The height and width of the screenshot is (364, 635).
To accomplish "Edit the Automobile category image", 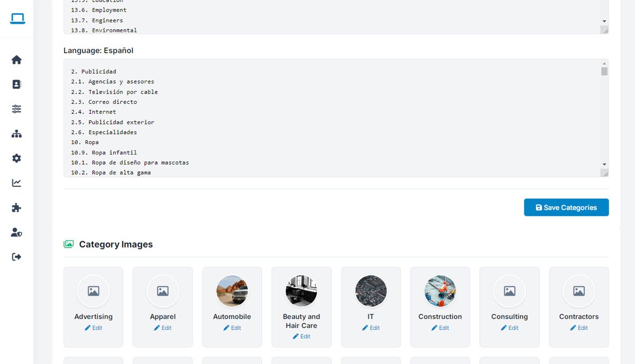I will 232,328.
